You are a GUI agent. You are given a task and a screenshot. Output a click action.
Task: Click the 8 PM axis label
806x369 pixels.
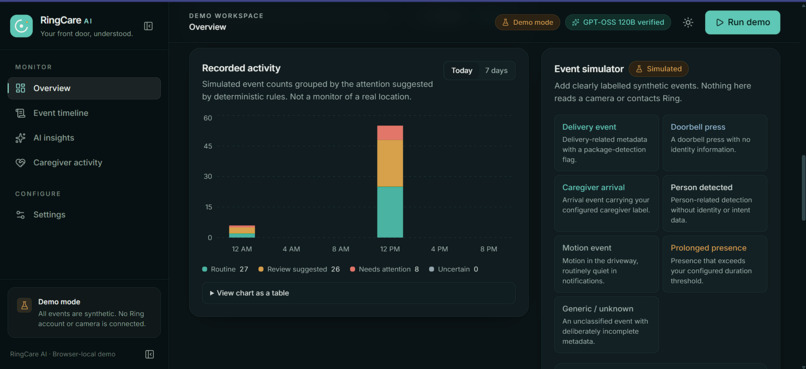(489, 249)
